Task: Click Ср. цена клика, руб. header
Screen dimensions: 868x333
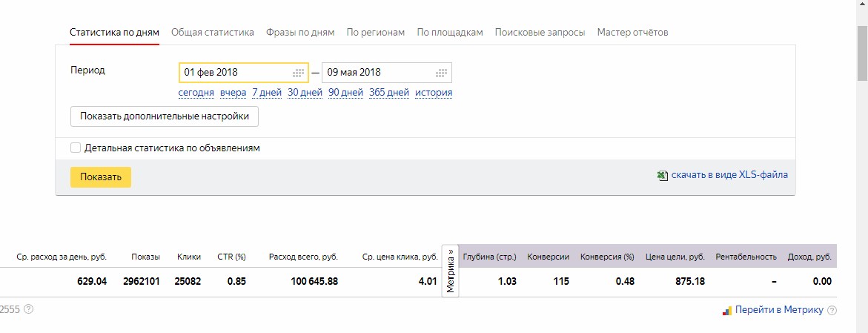Action: pyautogui.click(x=400, y=257)
